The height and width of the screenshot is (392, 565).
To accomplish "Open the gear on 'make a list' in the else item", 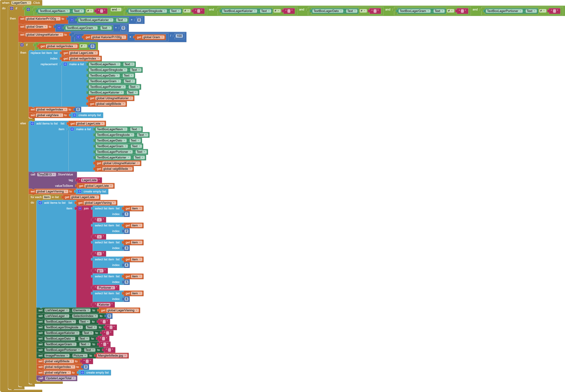I will 72,129.
